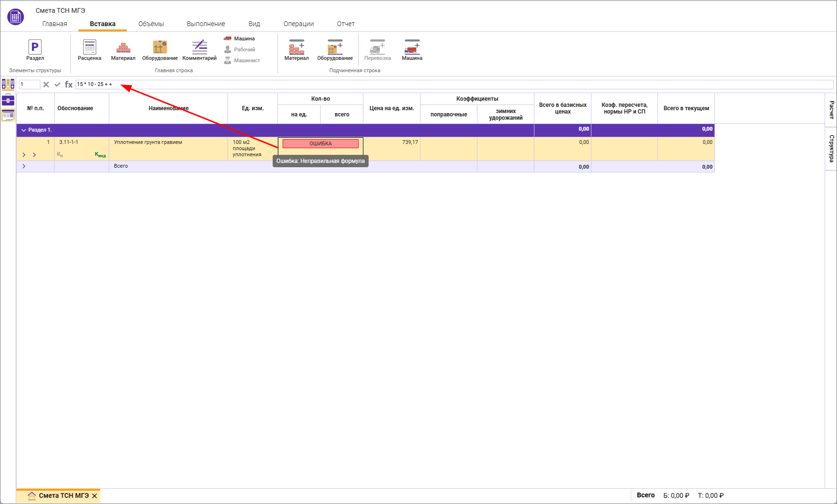The height and width of the screenshot is (504, 837).
Task: Open the fx function button
Action: 69,85
